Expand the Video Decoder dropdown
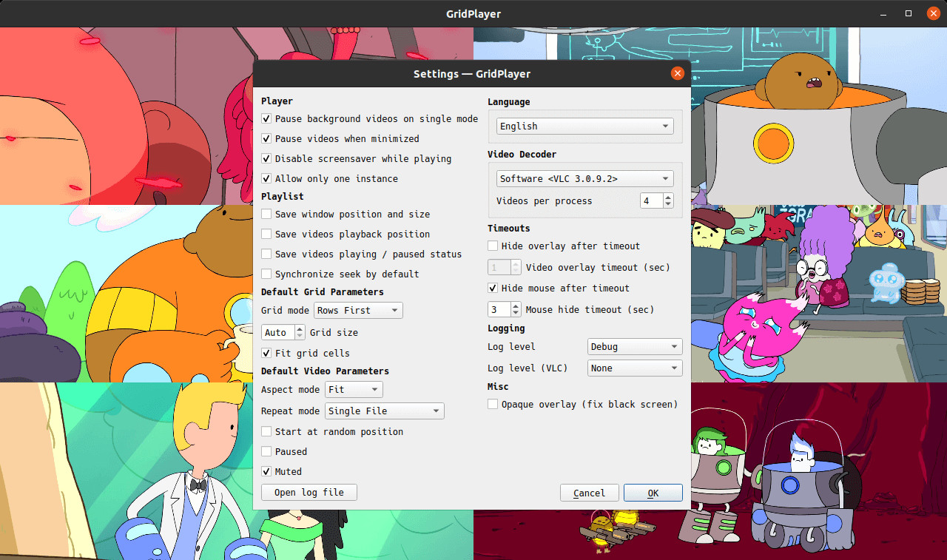Image resolution: width=947 pixels, height=560 pixels. (584, 178)
